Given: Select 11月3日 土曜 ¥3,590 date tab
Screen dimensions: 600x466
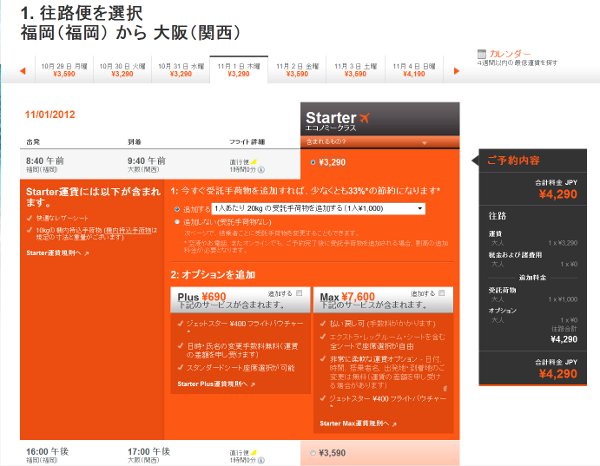Looking at the screenshot, I should pyautogui.click(x=355, y=70).
